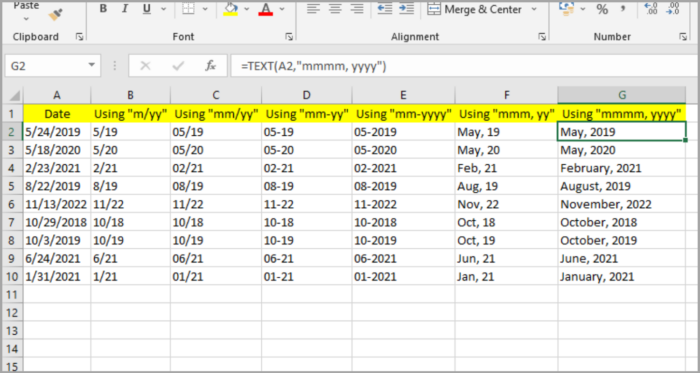Select column E header

coord(403,95)
